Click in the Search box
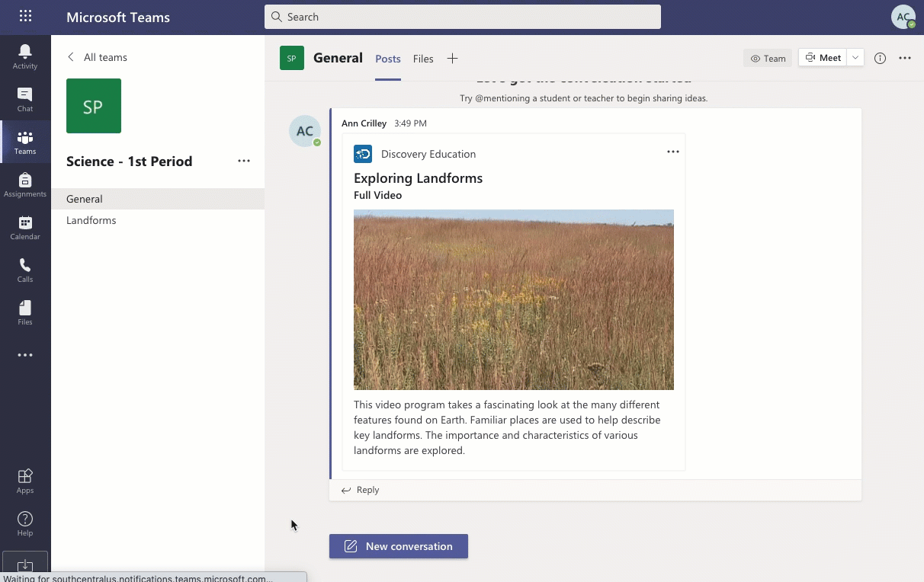 (463, 17)
